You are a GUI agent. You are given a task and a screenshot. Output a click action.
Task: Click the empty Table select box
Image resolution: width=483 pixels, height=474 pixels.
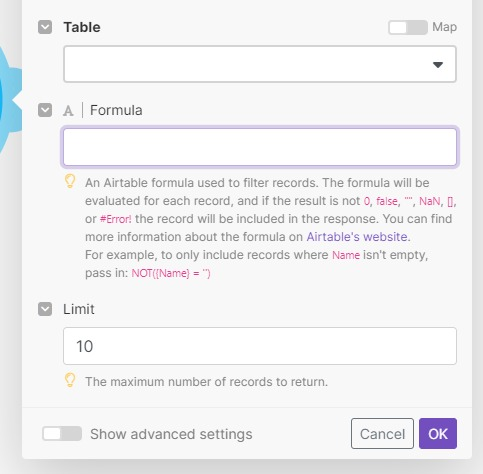click(260, 64)
